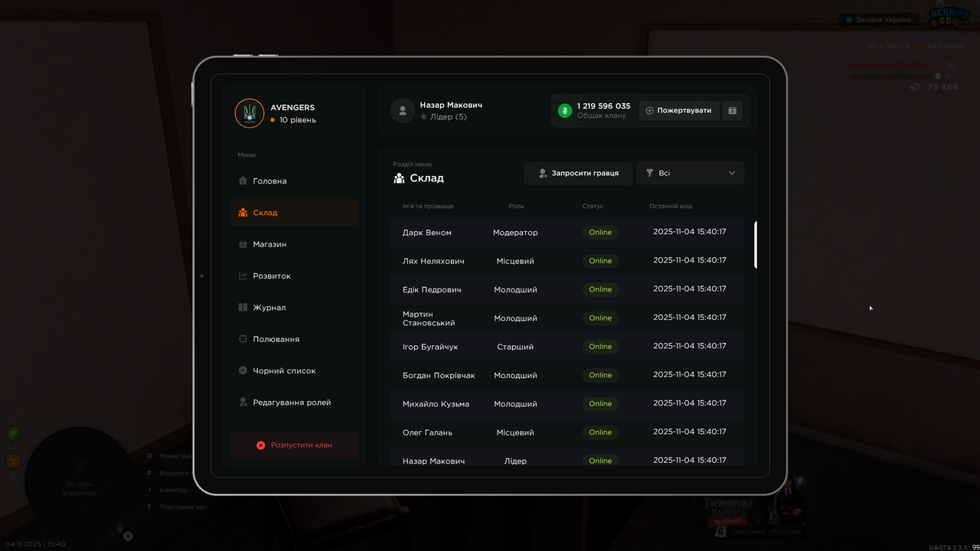Click the Лідер role in Назар Макович table row
Image resolution: width=980 pixels, height=551 pixels.
pos(515,461)
